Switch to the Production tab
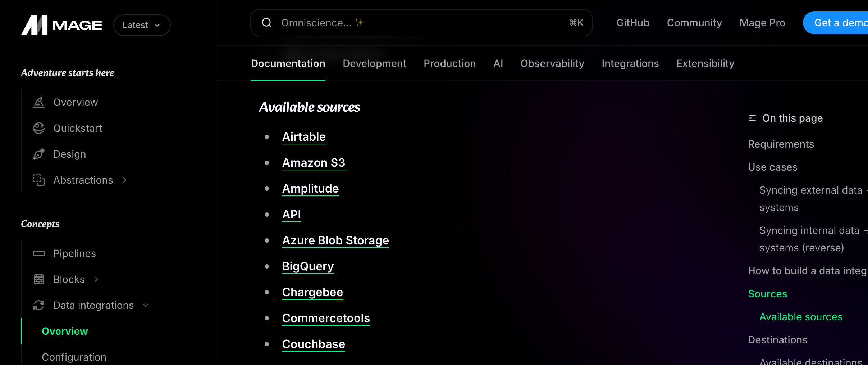 [449, 63]
